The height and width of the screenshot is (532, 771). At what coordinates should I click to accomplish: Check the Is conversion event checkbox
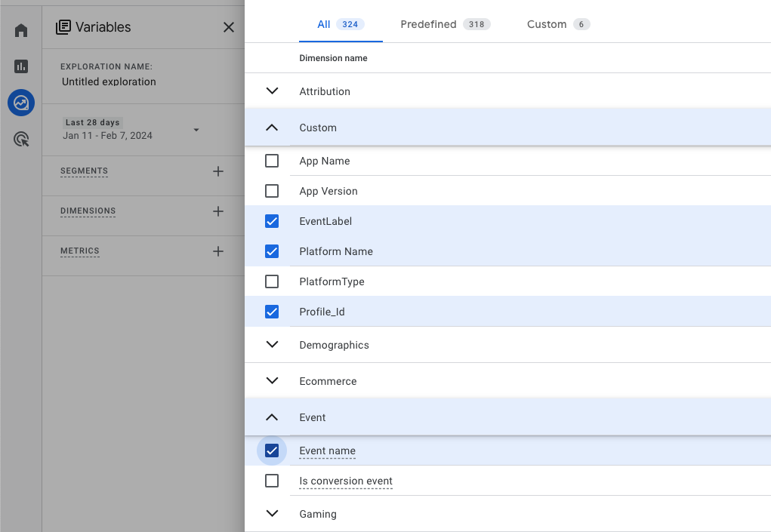click(272, 481)
